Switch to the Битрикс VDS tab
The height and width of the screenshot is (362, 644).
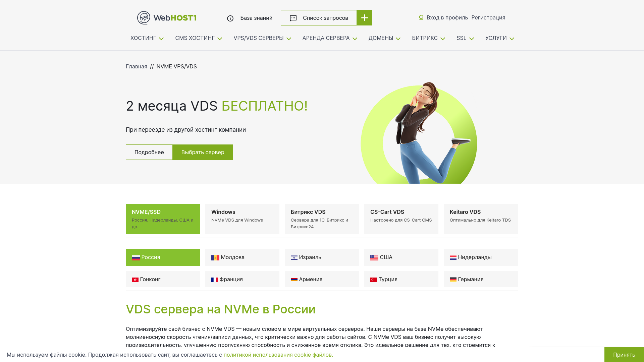322,219
